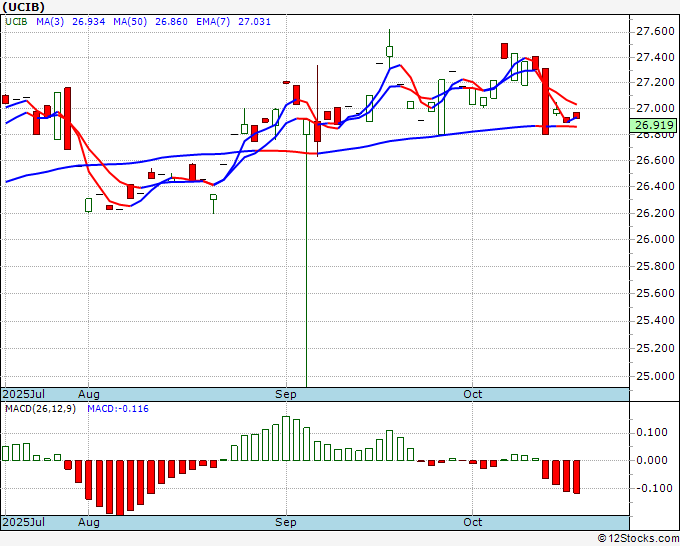This screenshot has height=546, width=680.
Task: Click the 25.800 price axis label
Action: tap(655, 266)
